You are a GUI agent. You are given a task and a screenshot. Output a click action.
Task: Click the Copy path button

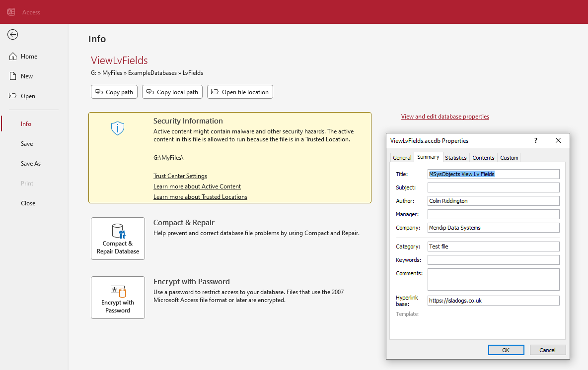tap(114, 92)
